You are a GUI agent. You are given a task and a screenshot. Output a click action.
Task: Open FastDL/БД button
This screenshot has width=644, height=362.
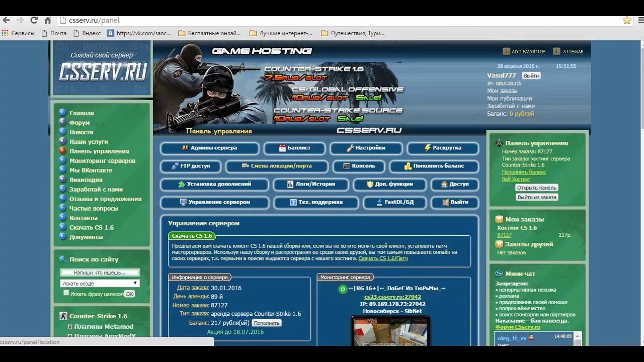point(395,203)
